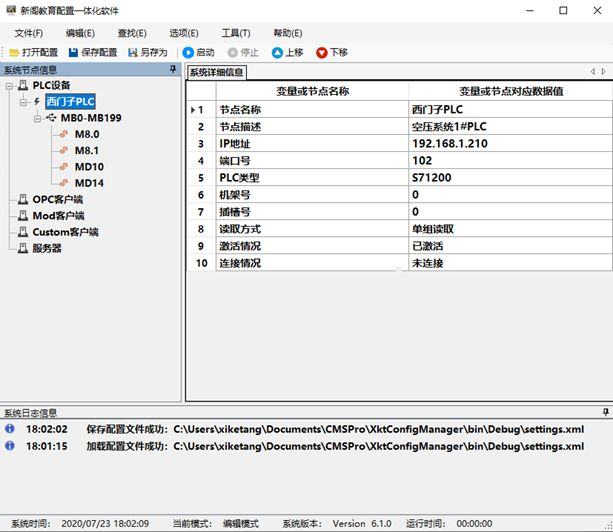The image size is (613, 532).
Task: Pin the 系统节点信息 panel
Action: (x=173, y=70)
